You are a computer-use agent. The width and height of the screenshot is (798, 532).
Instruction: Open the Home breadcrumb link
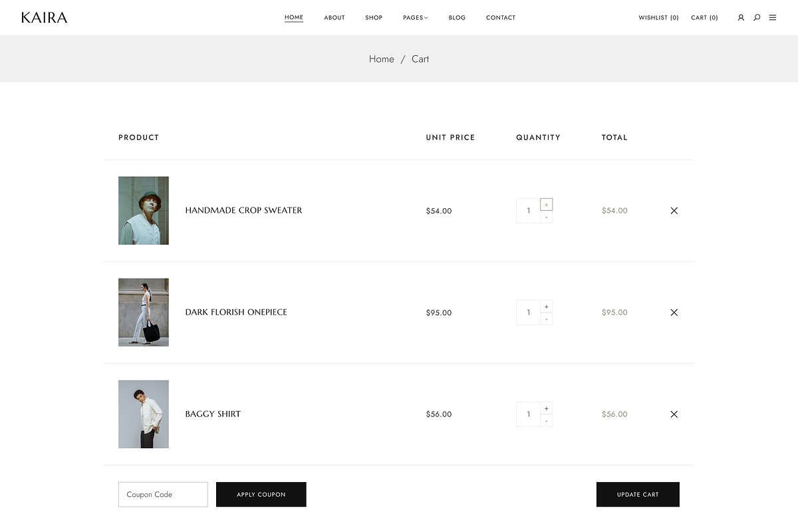[381, 59]
